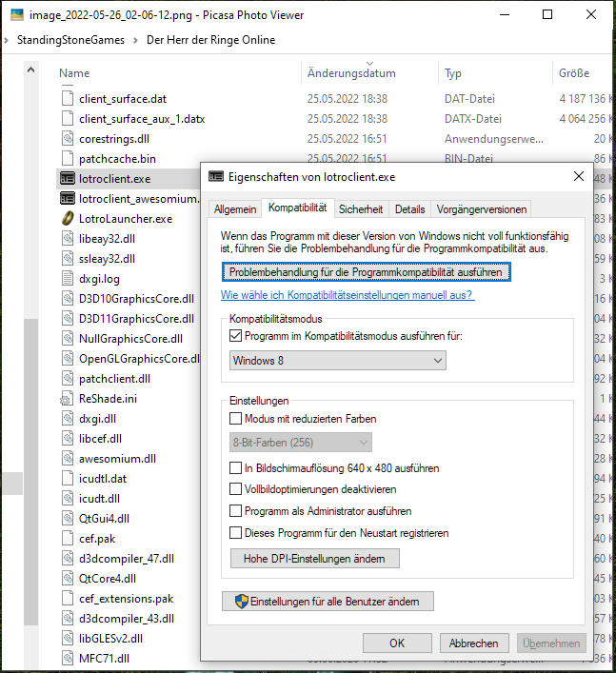Viewport: 616px width, 673px height.
Task: Select the QtCore4.dll file name
Action: pyautogui.click(x=108, y=579)
